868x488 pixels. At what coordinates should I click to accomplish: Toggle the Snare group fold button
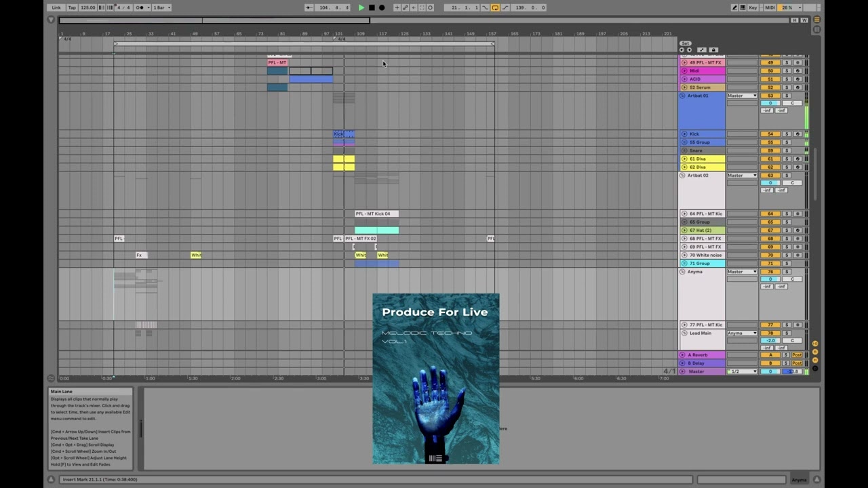[683, 150]
